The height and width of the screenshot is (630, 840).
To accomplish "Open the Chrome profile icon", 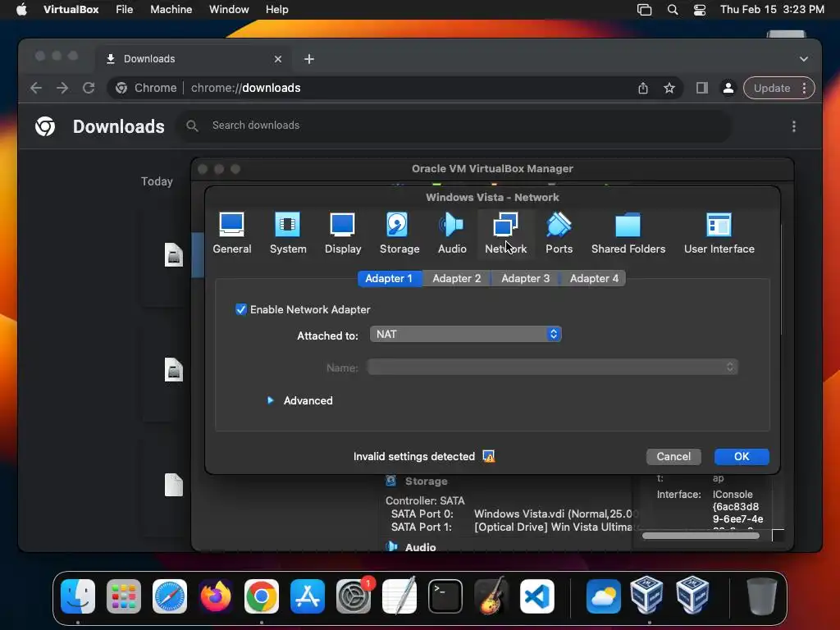I will coord(728,88).
